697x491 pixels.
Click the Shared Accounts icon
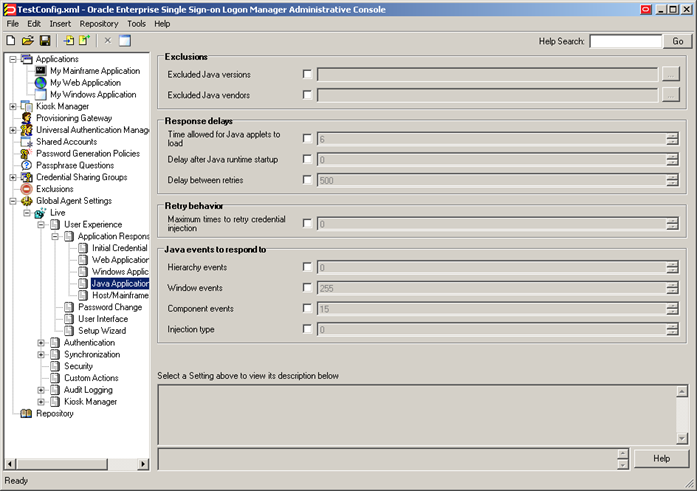point(27,142)
